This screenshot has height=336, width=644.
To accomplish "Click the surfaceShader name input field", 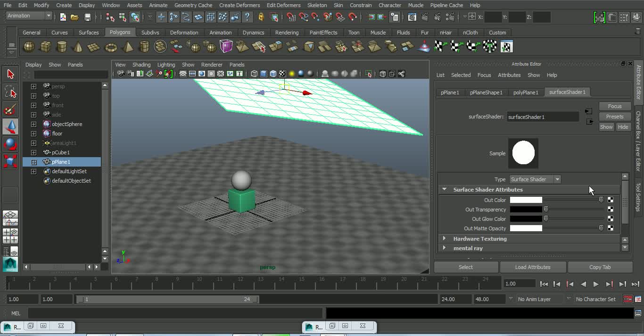I will tap(543, 117).
